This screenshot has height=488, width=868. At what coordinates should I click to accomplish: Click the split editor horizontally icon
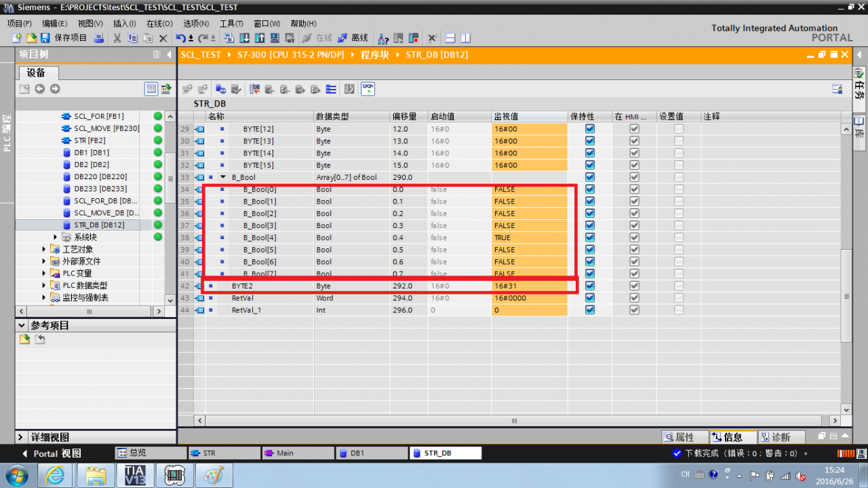[451, 38]
